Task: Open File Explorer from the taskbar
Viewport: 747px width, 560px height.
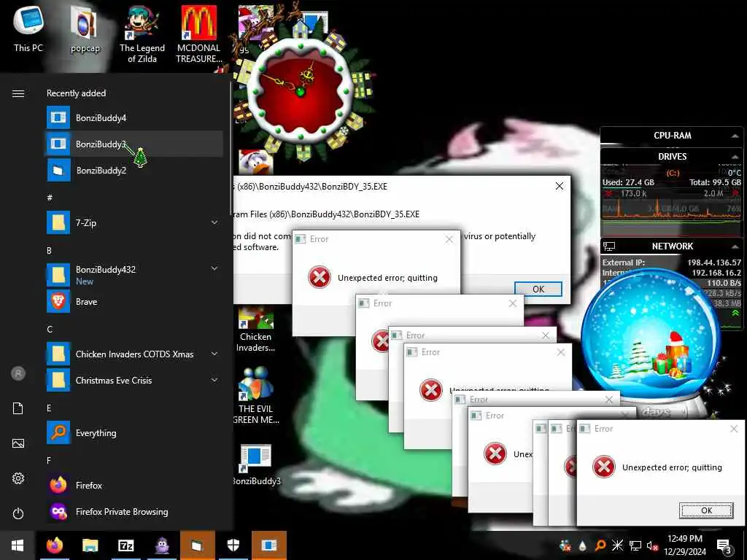Action: (90, 545)
